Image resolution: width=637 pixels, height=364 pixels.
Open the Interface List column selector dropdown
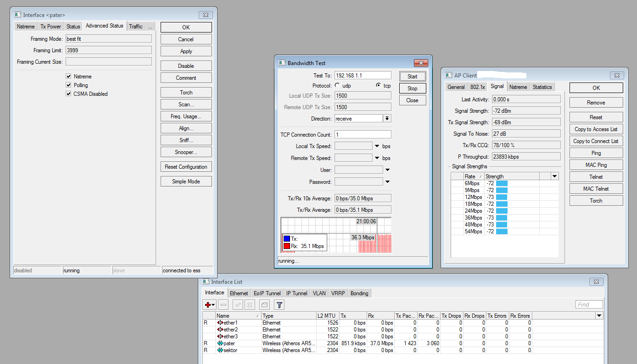(599, 316)
